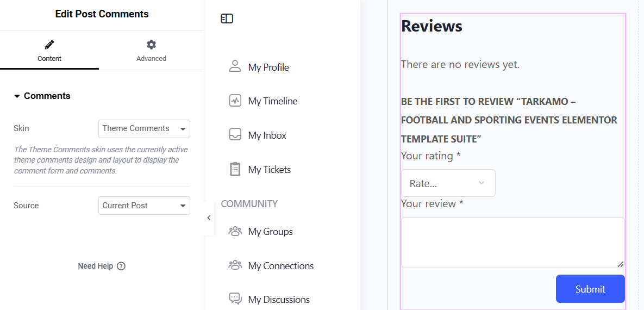Switch to the Content tab
The image size is (644, 310).
pyautogui.click(x=49, y=51)
